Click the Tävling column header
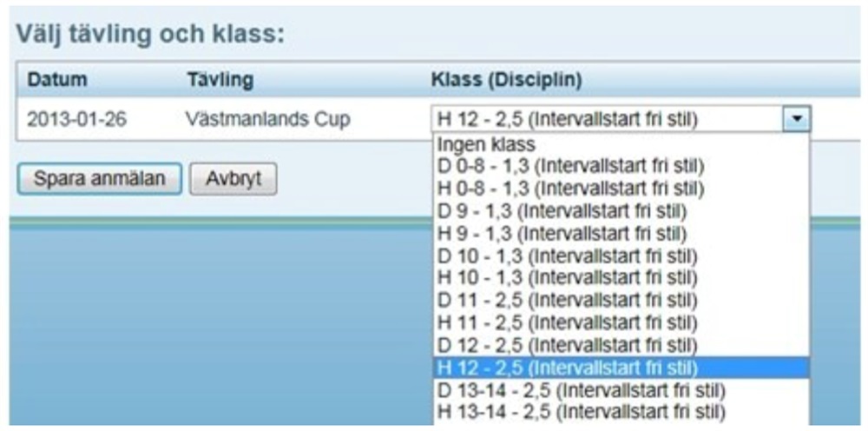The height and width of the screenshot is (431, 868). tap(220, 80)
